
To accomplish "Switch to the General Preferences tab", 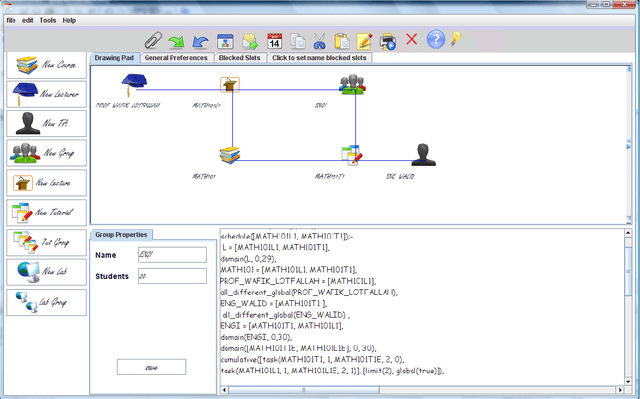I will 176,58.
